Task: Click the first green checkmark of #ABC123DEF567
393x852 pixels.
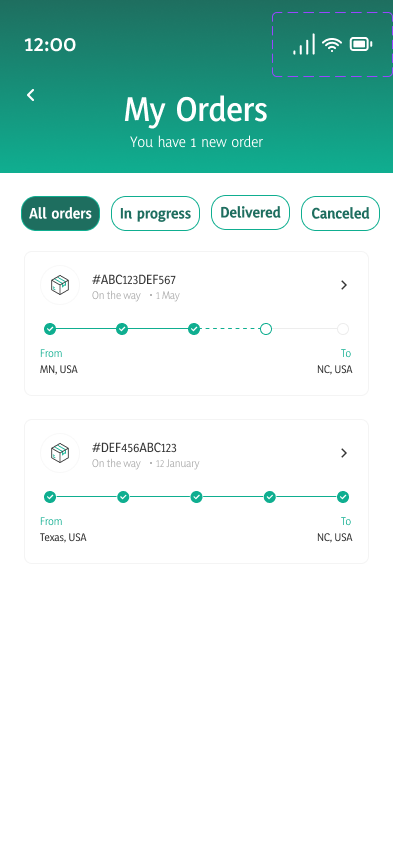Action: (x=50, y=329)
